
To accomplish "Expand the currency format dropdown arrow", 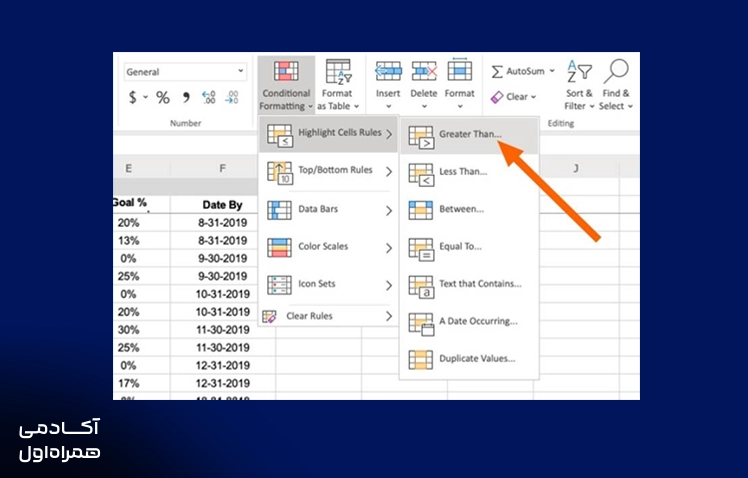I will pos(145,97).
